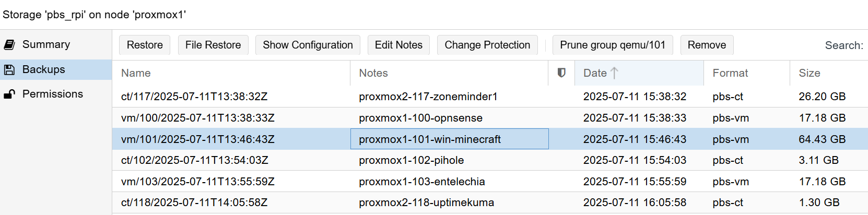This screenshot has width=868, height=215.
Task: Click the Date sort ascending arrow
Action: click(614, 73)
